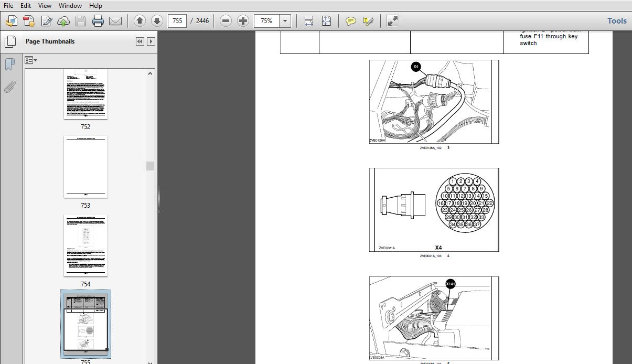
Task: Save the file with the floppy disk icon
Action: pyautogui.click(x=80, y=21)
